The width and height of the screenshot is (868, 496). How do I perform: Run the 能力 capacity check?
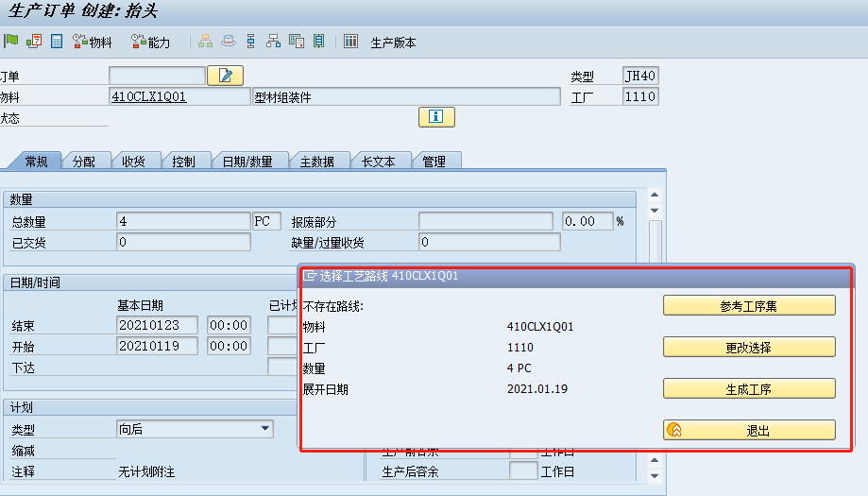click(x=150, y=42)
